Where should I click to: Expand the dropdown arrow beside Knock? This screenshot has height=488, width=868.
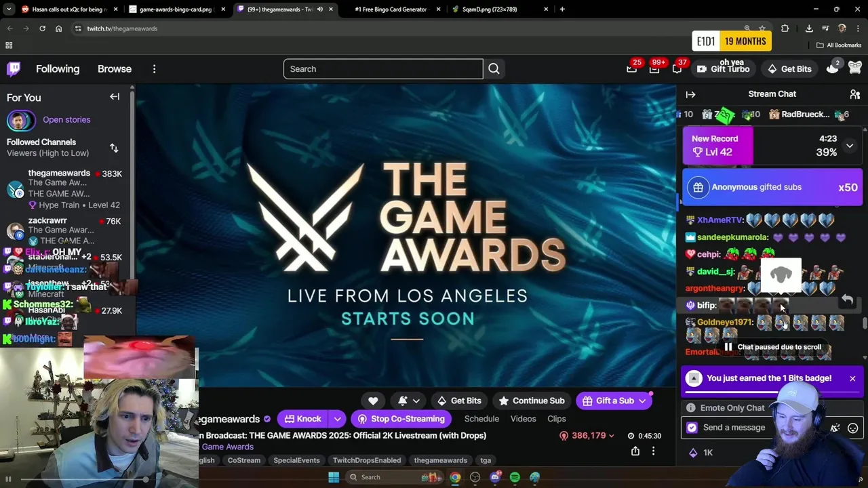[x=337, y=419]
